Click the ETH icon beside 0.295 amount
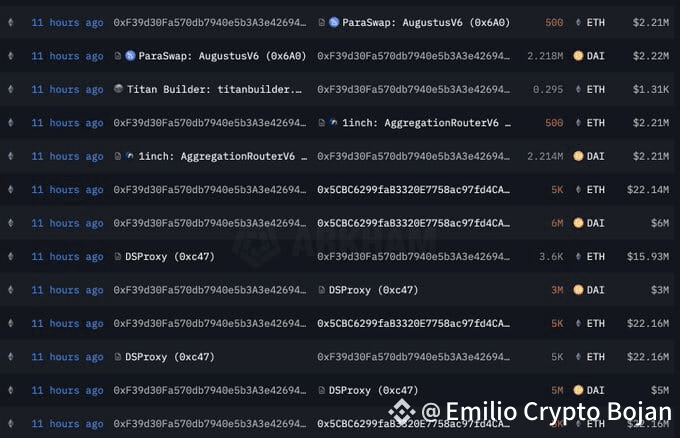This screenshot has height=438, width=680. 578,89
